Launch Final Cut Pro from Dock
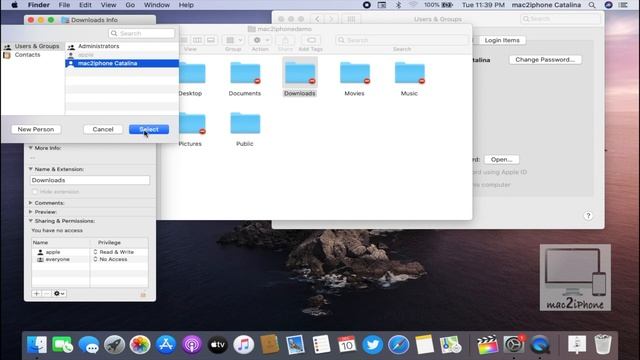 487,345
